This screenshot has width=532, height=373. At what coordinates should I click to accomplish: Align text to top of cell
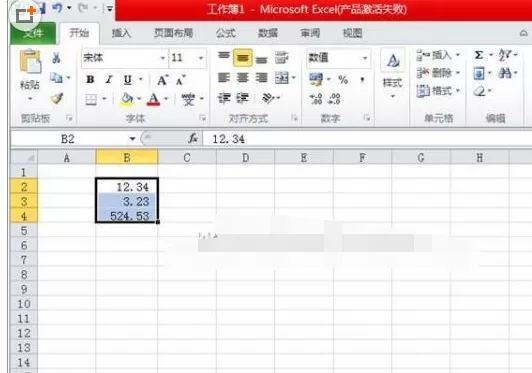[224, 56]
